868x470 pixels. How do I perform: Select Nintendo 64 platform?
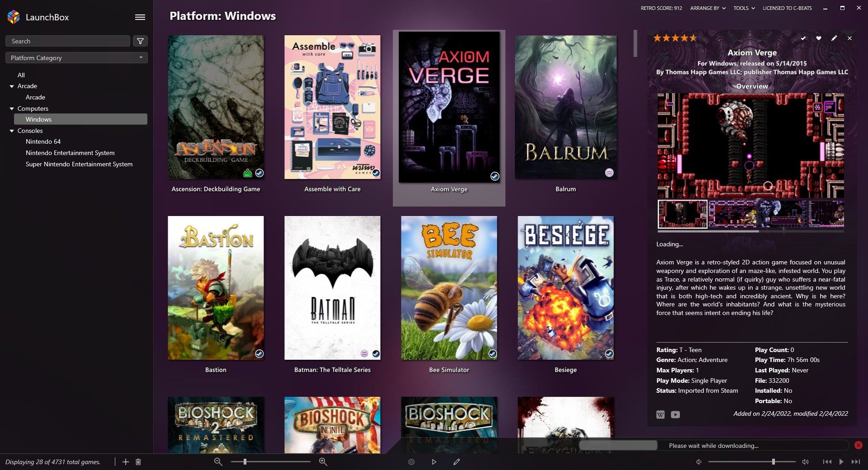pos(43,141)
